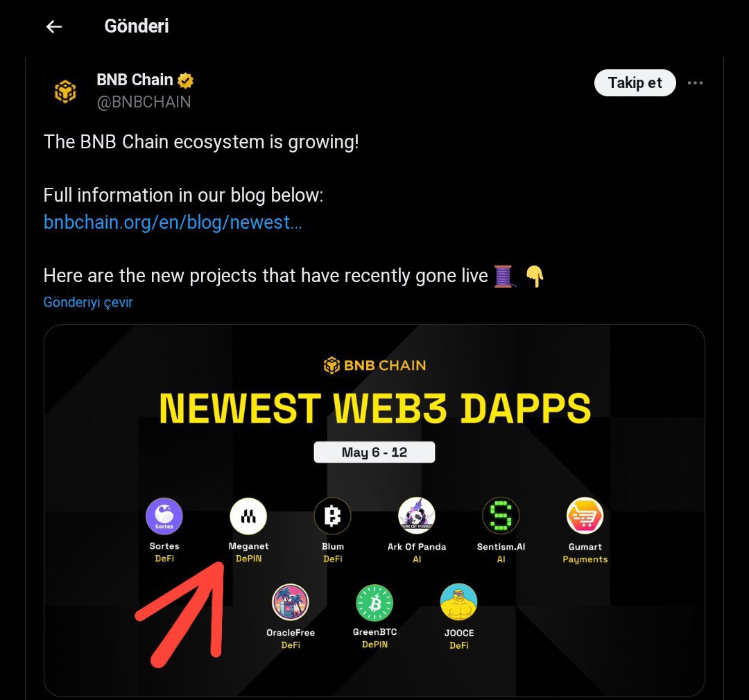The image size is (749, 700).
Task: Follow BNB Chain with Takip et
Action: click(635, 83)
